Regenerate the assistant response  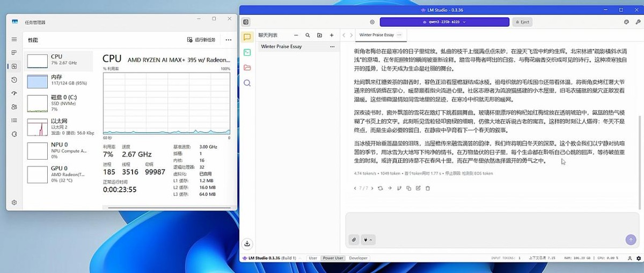(x=380, y=188)
